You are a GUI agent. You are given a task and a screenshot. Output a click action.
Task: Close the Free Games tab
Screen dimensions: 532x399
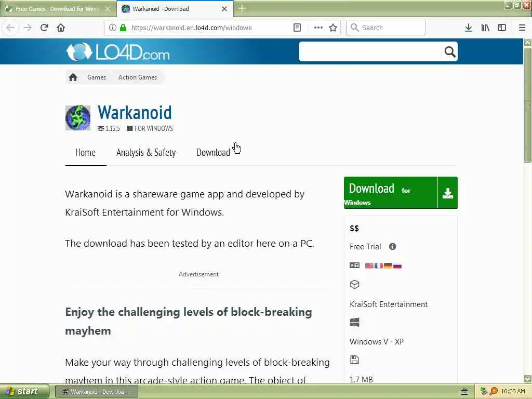pos(108,9)
